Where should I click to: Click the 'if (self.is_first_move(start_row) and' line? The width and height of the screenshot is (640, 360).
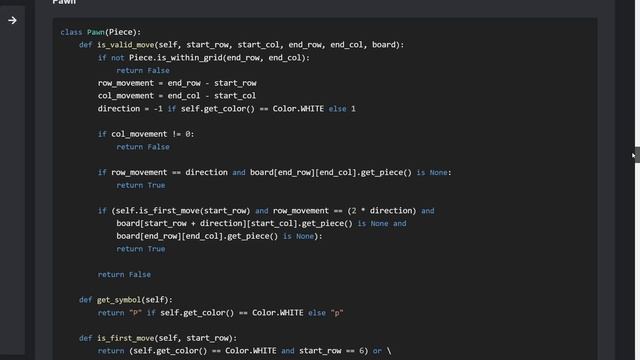click(x=266, y=211)
